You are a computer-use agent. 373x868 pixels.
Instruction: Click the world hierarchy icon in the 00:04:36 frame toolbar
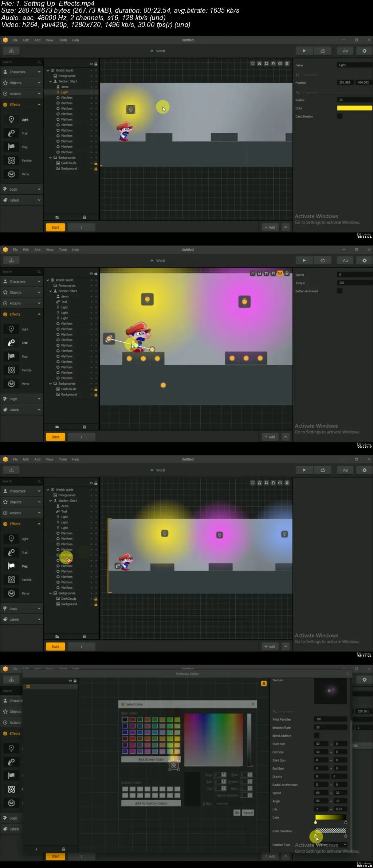tap(11, 51)
